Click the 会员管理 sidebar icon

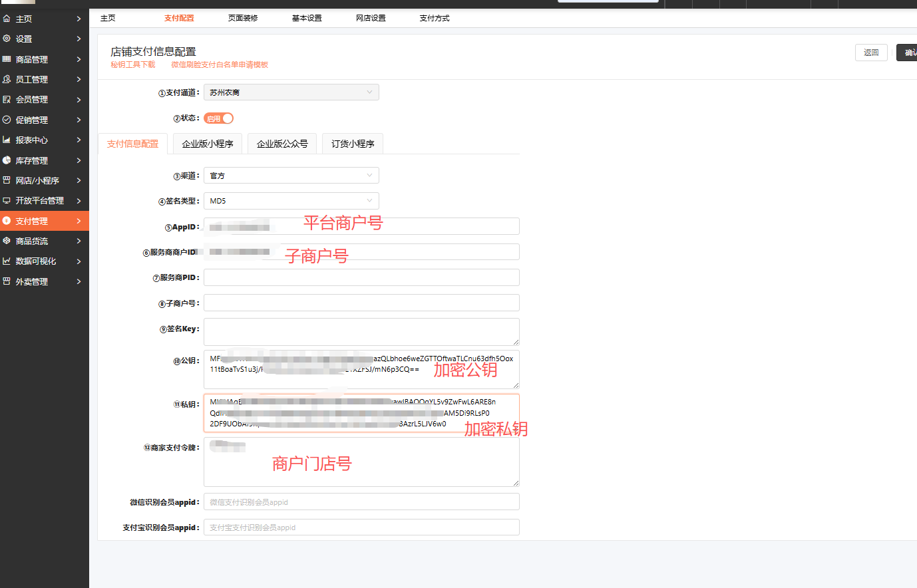[x=7, y=99]
